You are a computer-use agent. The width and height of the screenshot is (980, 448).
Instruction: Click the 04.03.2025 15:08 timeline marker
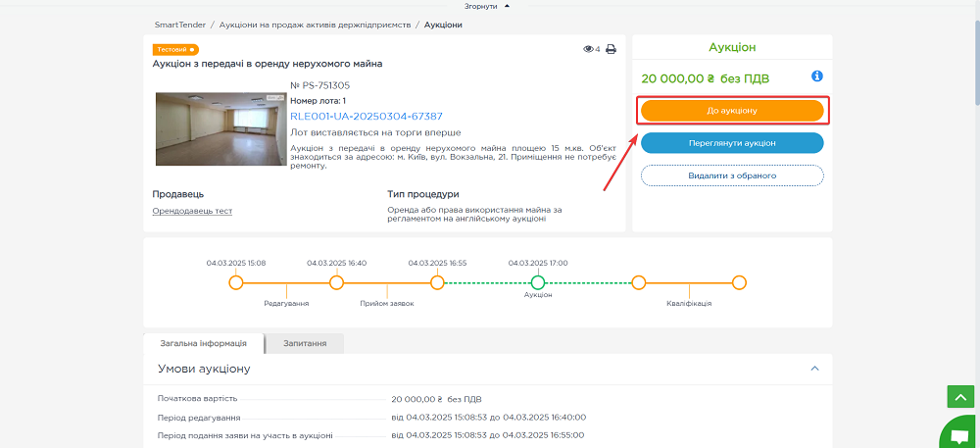pyautogui.click(x=235, y=282)
